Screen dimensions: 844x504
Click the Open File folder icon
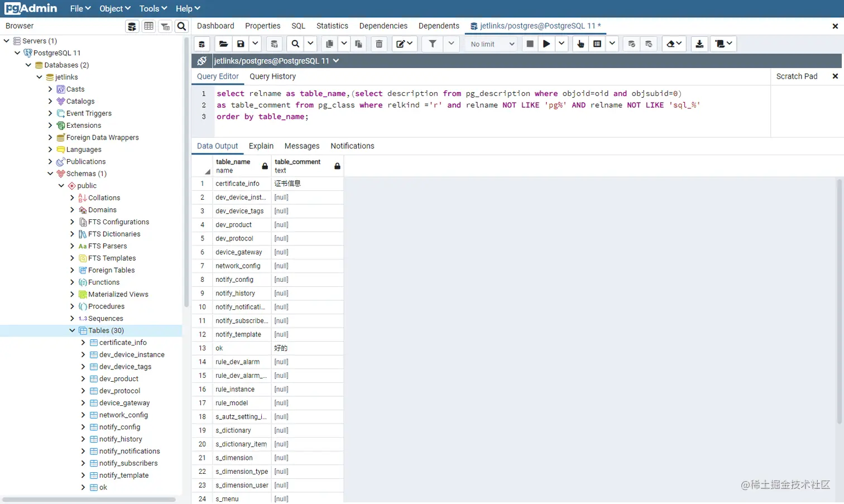click(223, 44)
